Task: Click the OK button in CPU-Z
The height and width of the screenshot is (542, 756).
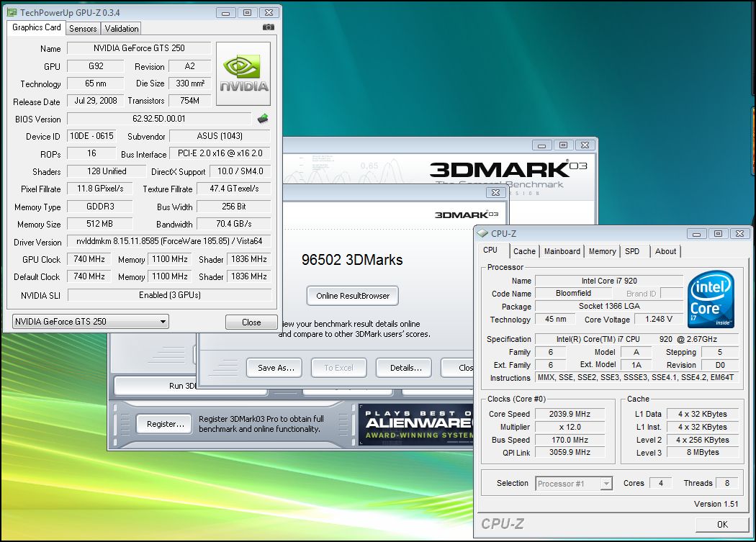Action: click(x=721, y=524)
